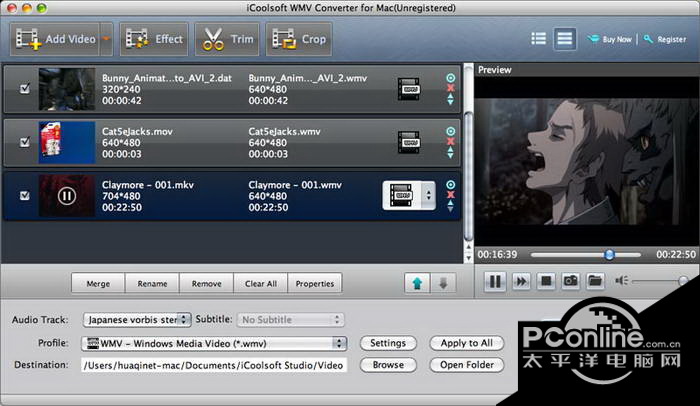
Task: Click the Clear All button
Action: point(261,283)
